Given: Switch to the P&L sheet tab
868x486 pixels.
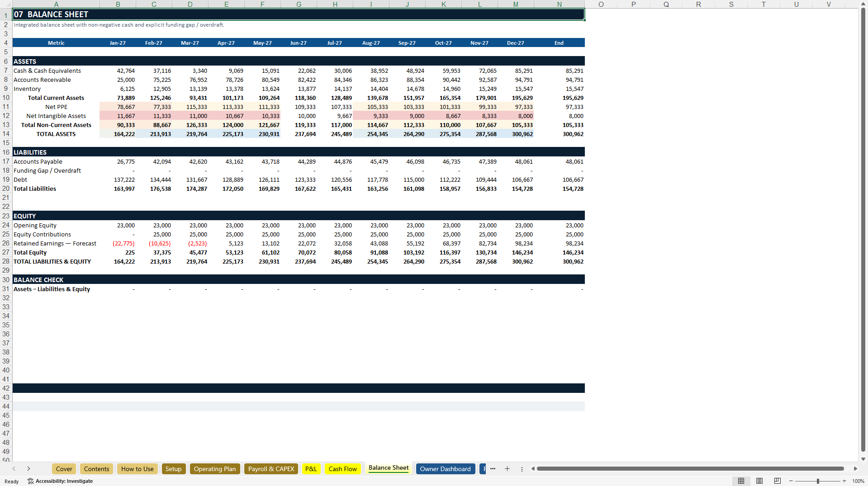Looking at the screenshot, I should [311, 469].
